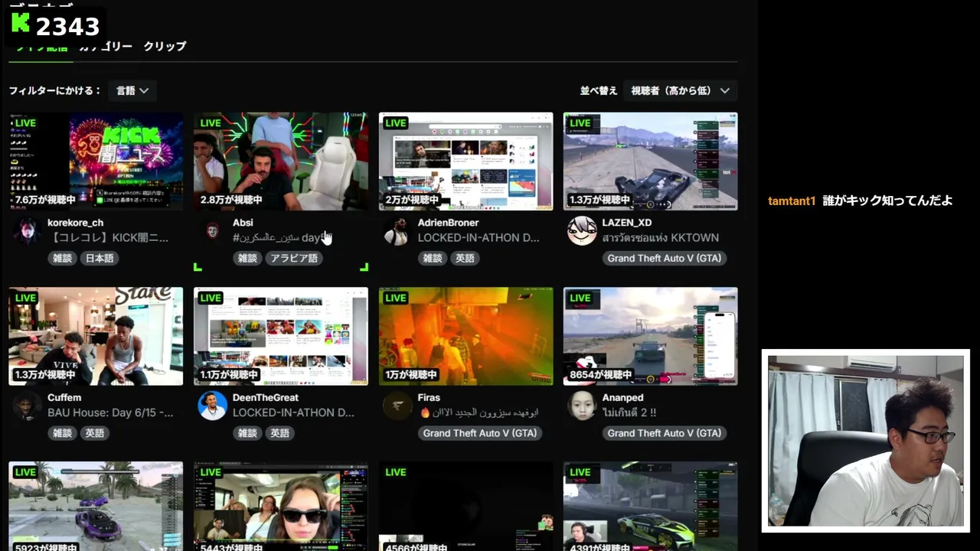Select 日本語 tag under korekore_ch
This screenshot has width=980, height=551.
[100, 259]
